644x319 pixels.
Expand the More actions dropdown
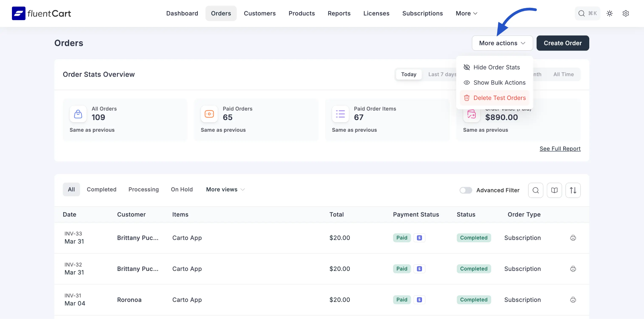(502, 43)
